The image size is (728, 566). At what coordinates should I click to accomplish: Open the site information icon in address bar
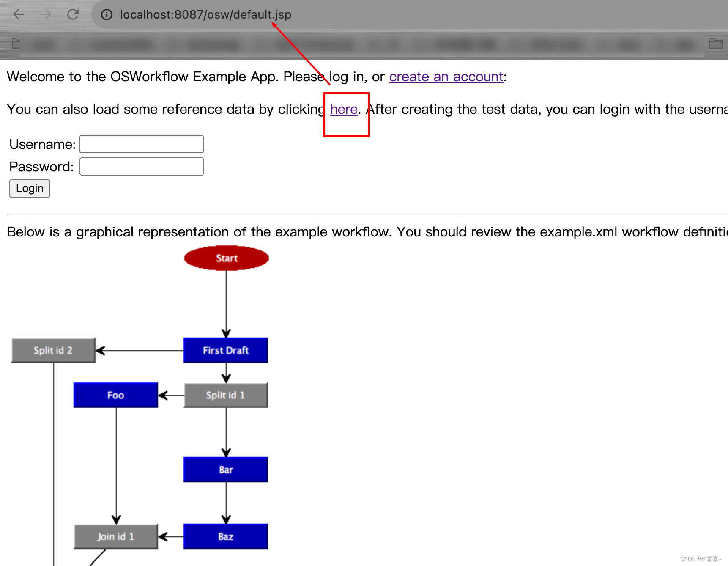click(107, 14)
